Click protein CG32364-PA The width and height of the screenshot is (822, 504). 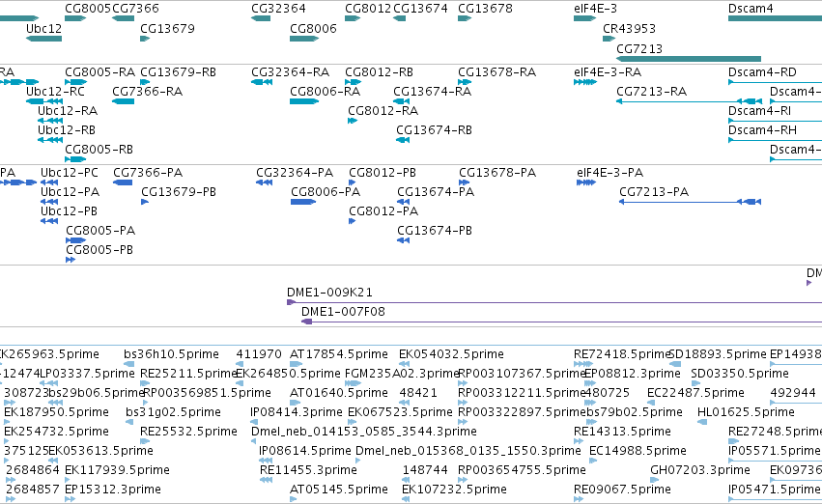point(295,173)
